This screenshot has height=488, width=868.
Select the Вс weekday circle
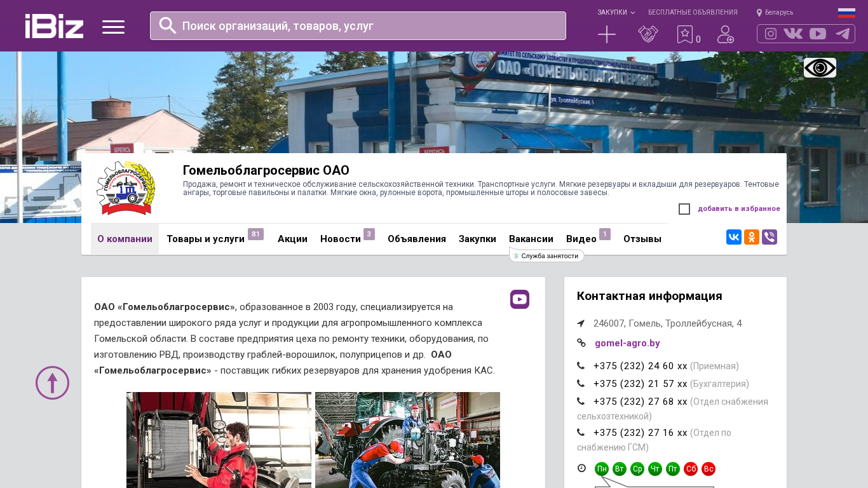coord(709,469)
